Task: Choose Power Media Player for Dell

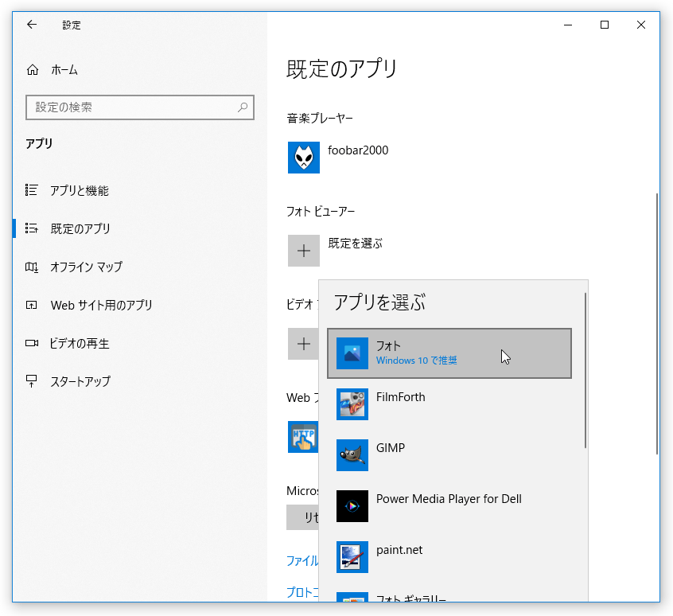Action: tap(449, 506)
